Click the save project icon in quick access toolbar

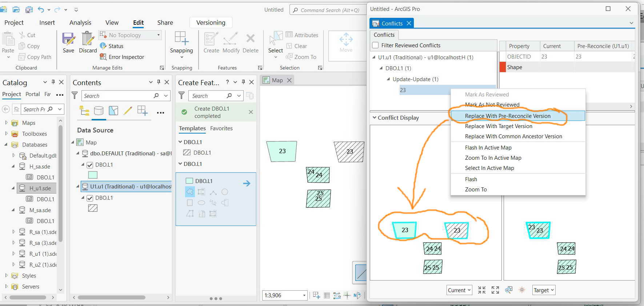[29, 9]
